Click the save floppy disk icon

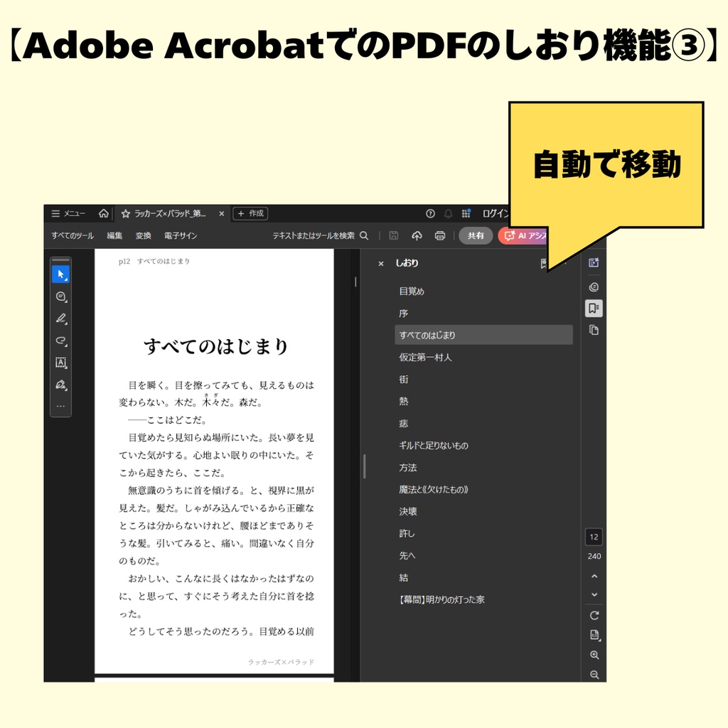click(394, 236)
